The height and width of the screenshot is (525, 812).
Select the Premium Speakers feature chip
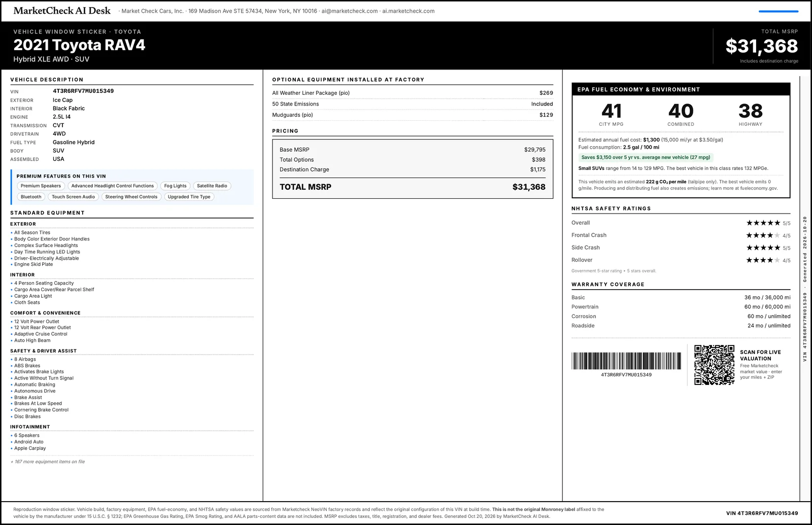tap(41, 186)
